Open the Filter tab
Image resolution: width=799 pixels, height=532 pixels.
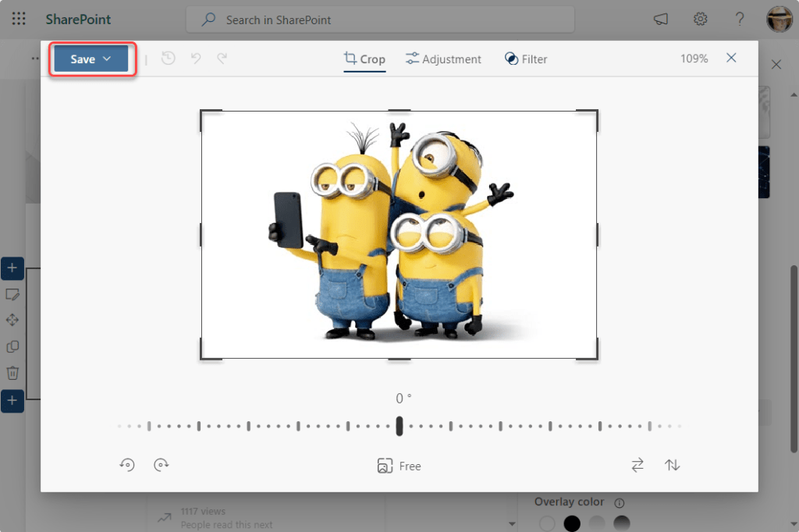pos(525,59)
